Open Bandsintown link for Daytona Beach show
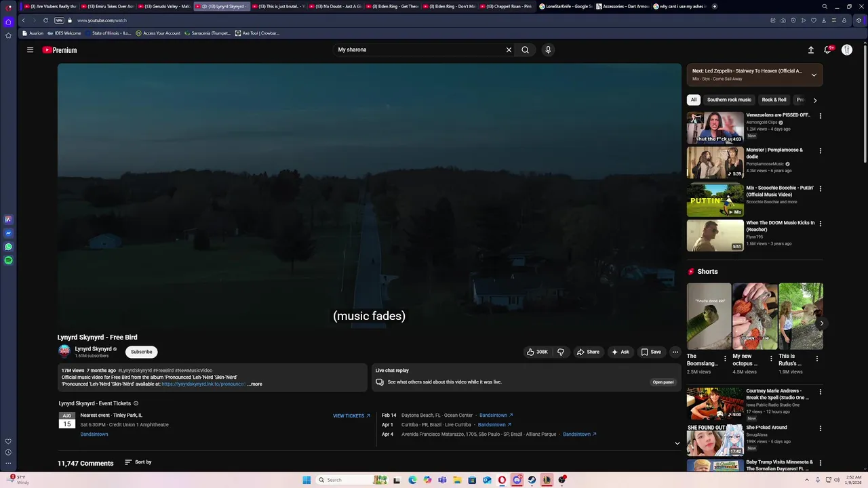868x488 pixels. click(496, 415)
